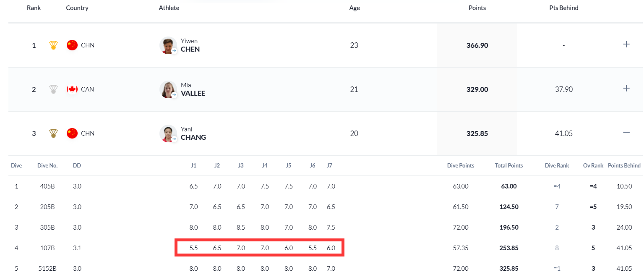Click the Rank column header
The width and height of the screenshot is (644, 280).
tap(34, 8)
